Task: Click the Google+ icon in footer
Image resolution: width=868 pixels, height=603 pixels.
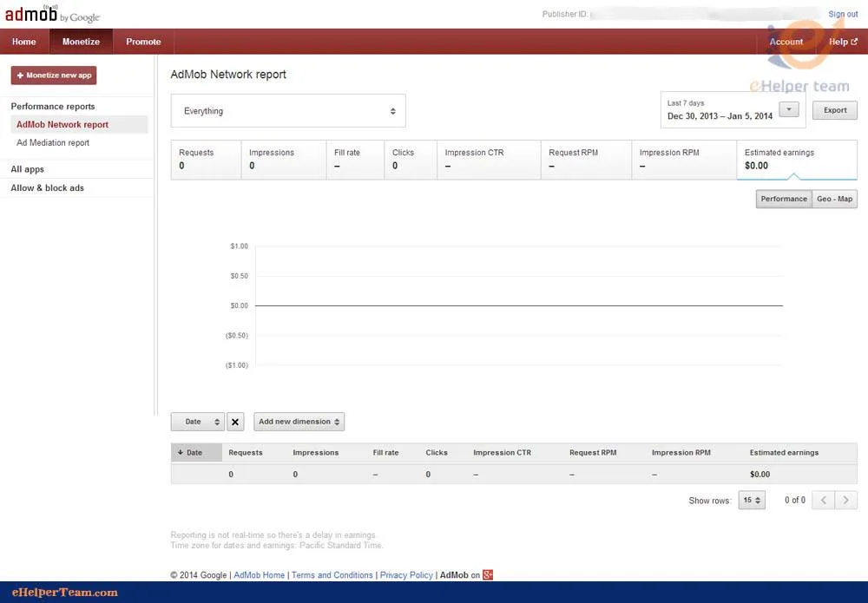Action: [x=487, y=574]
